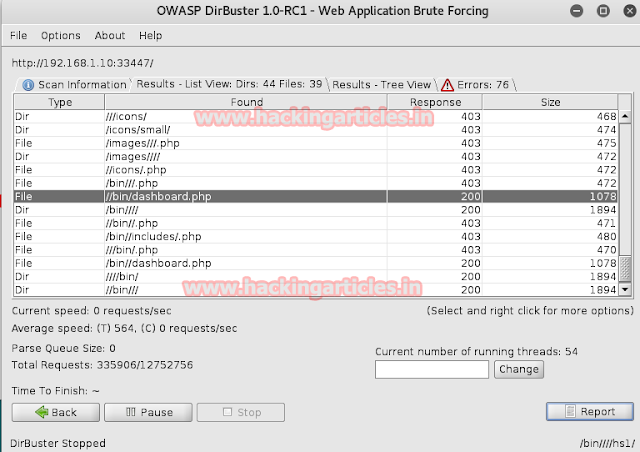This screenshot has height=452, width=640.
Task: Sort by the Found column header
Action: click(246, 102)
